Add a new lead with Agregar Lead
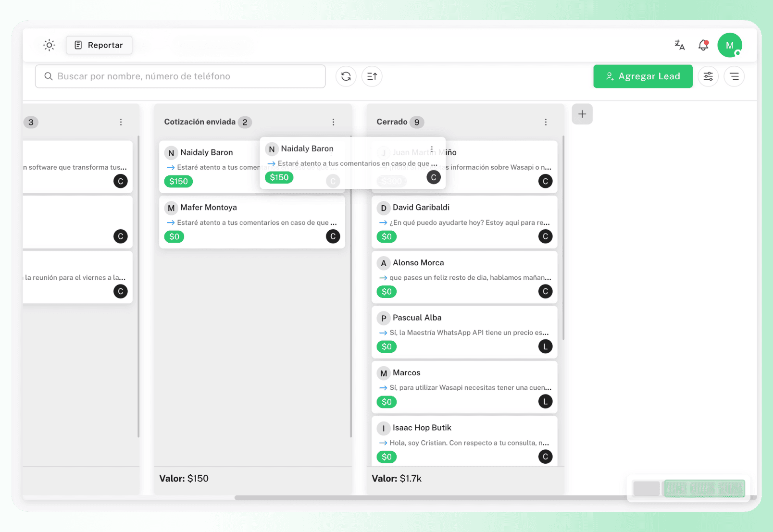Viewport: 773px width, 532px height. tap(643, 76)
